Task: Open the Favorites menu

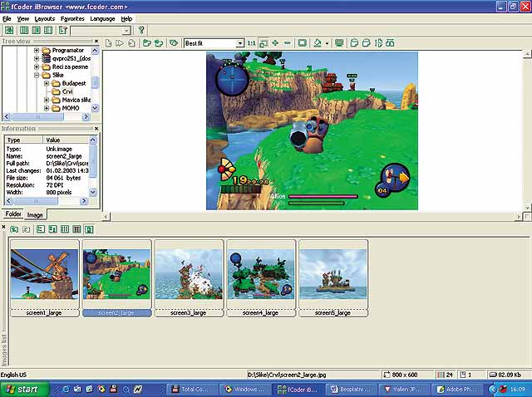Action: tap(72, 19)
